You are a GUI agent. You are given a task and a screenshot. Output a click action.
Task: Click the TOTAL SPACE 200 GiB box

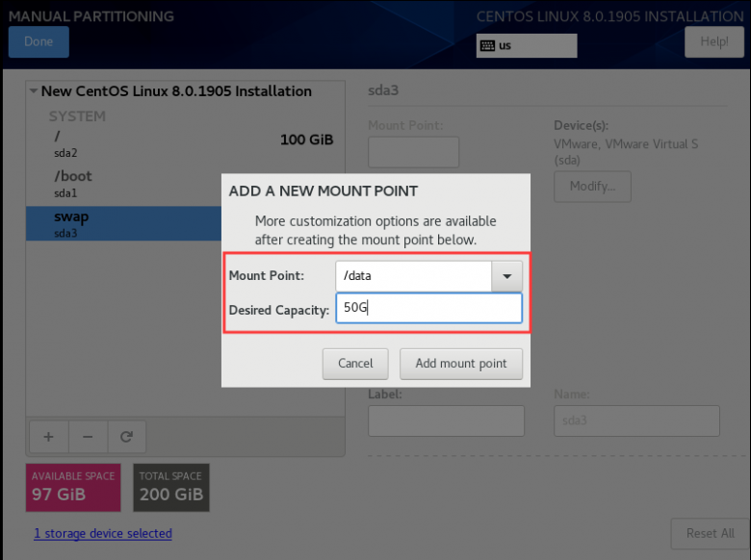171,487
